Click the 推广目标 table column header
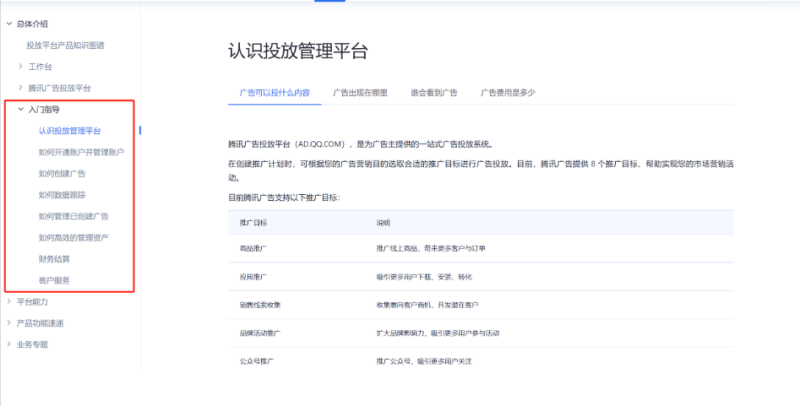The image size is (800, 406). coord(254,223)
